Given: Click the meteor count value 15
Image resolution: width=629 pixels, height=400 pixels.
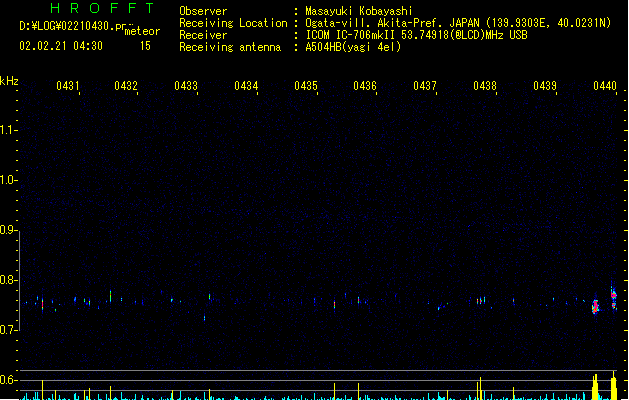Looking at the screenshot, I should coord(145,46).
